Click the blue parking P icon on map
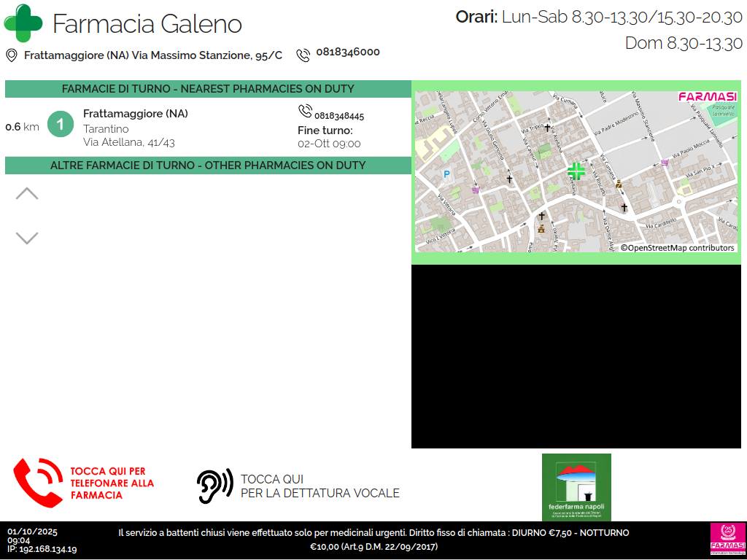 [x=446, y=174]
